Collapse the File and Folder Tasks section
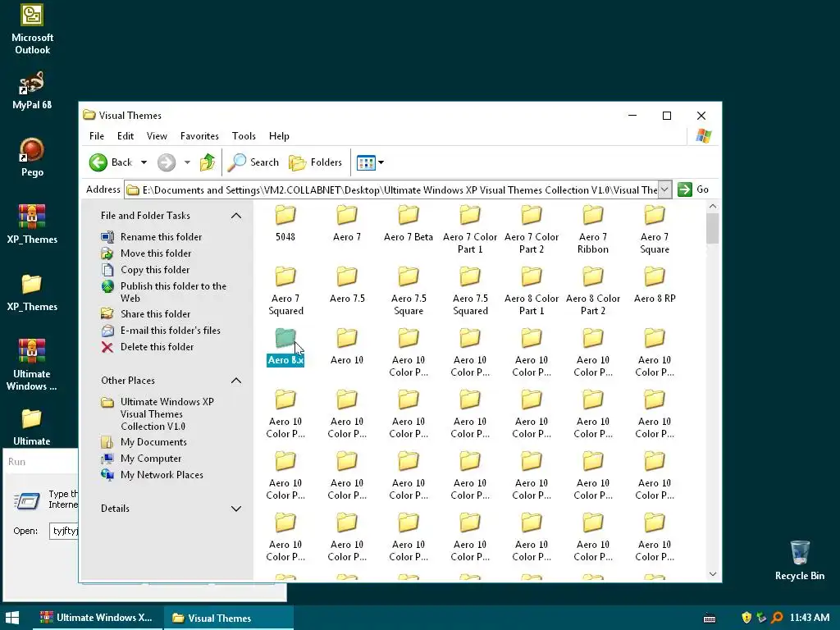 [x=235, y=216]
